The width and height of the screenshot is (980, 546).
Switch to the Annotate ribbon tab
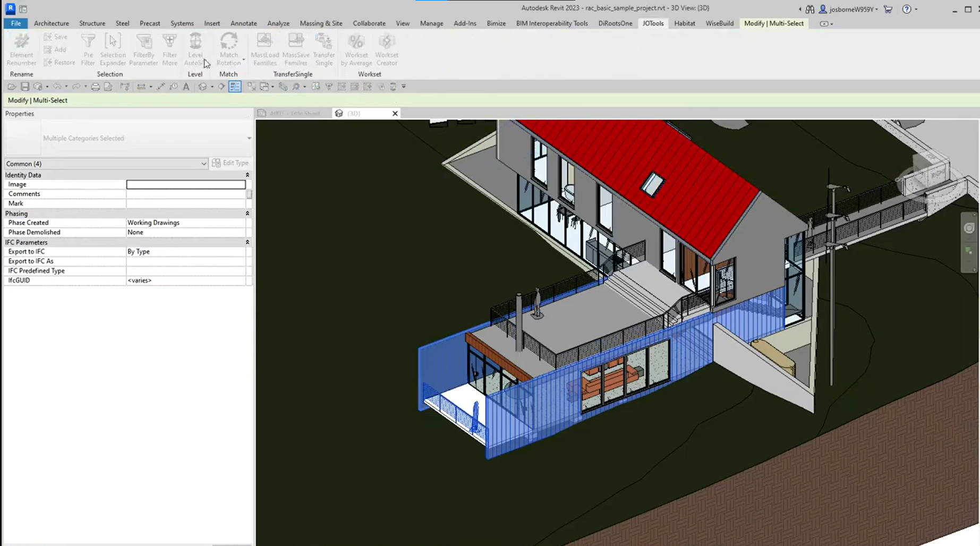point(244,23)
